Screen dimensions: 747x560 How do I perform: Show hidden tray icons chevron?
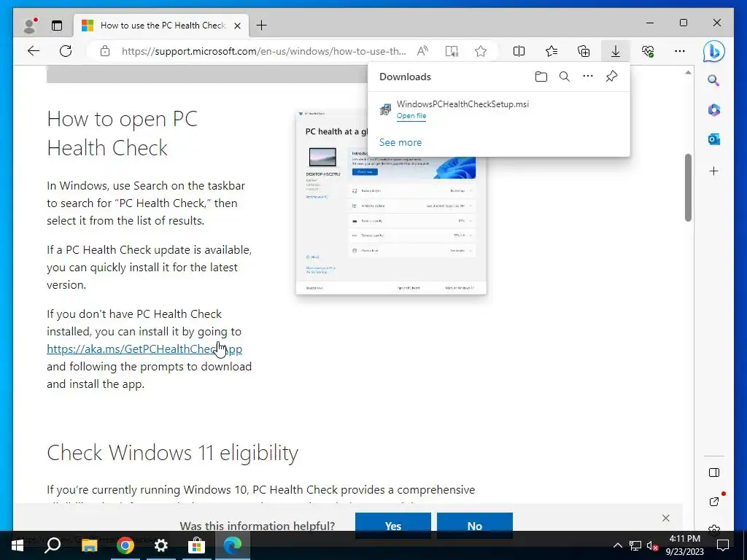coord(617,545)
